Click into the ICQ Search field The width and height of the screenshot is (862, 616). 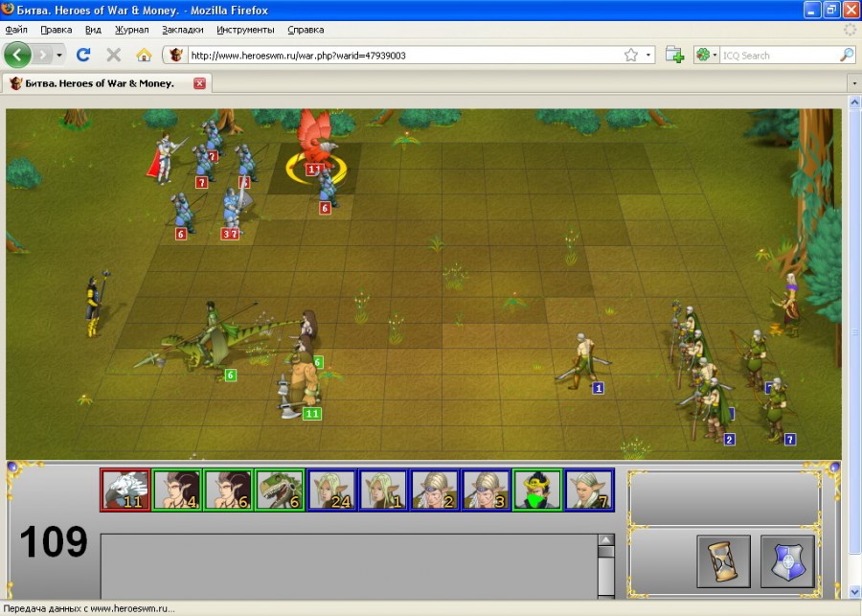(780, 55)
